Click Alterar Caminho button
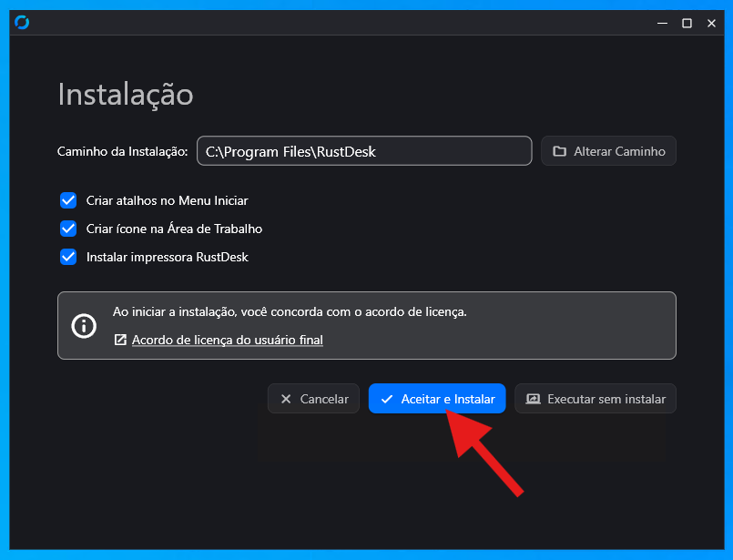 [608, 151]
